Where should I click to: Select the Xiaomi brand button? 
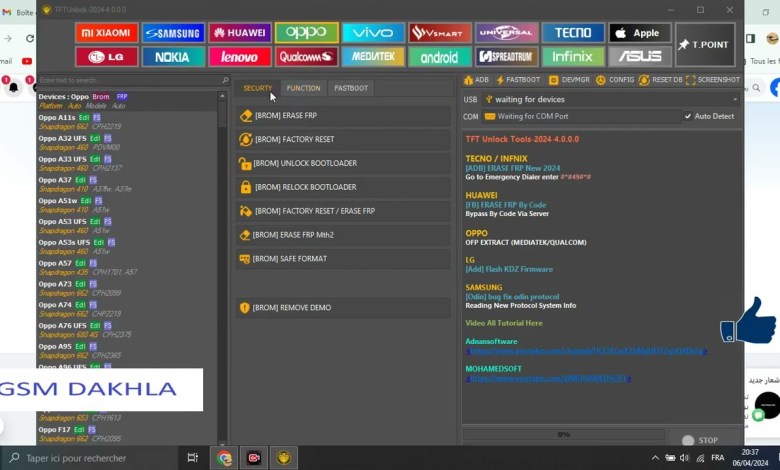click(x=106, y=33)
